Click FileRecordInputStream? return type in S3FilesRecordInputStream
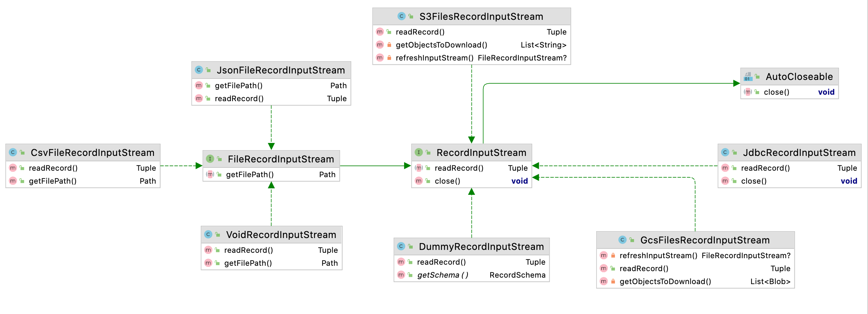 [522, 58]
